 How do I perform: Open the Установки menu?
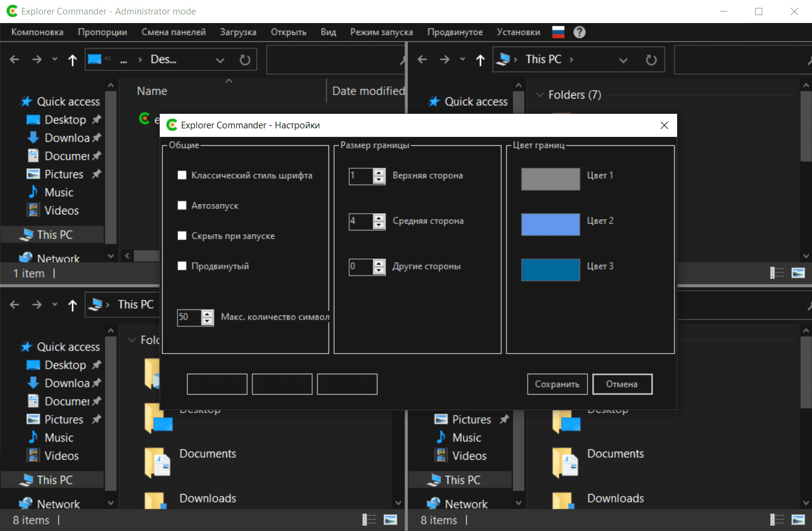[519, 32]
